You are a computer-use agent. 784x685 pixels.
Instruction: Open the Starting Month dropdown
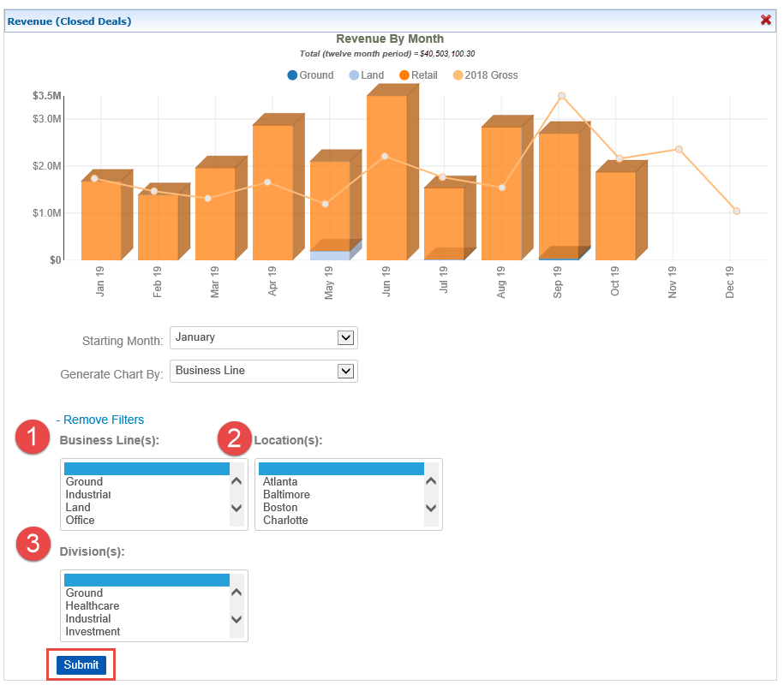[x=264, y=337]
